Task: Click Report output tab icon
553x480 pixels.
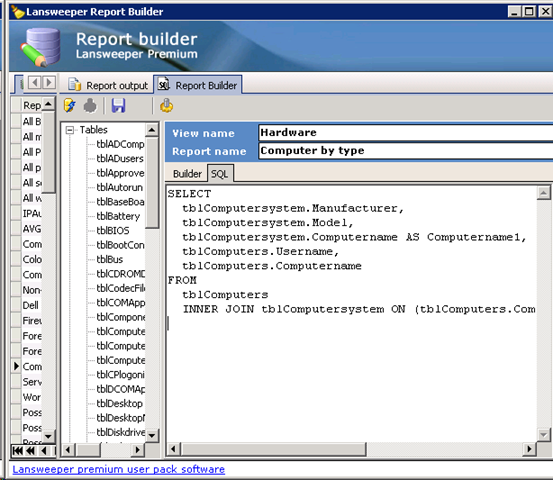Action: [x=74, y=85]
